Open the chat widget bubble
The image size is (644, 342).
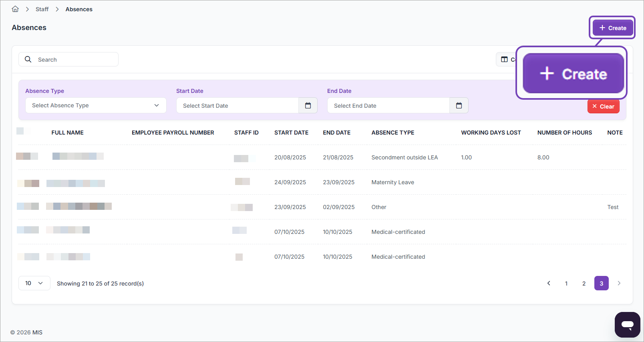[x=627, y=324]
